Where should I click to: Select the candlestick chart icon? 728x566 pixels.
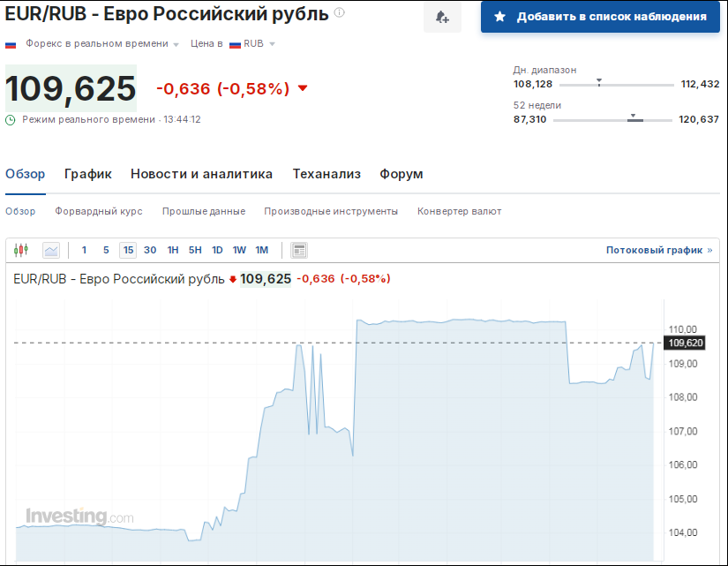point(19,250)
